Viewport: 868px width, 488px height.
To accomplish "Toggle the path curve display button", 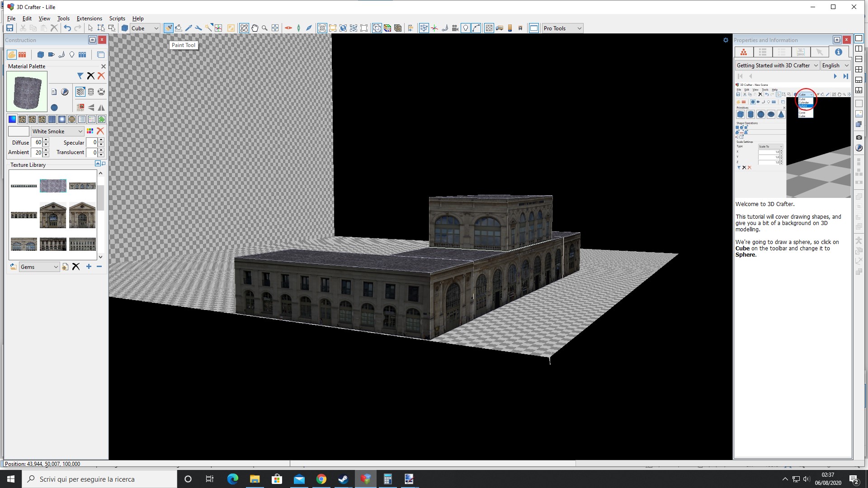I will tap(476, 28).
